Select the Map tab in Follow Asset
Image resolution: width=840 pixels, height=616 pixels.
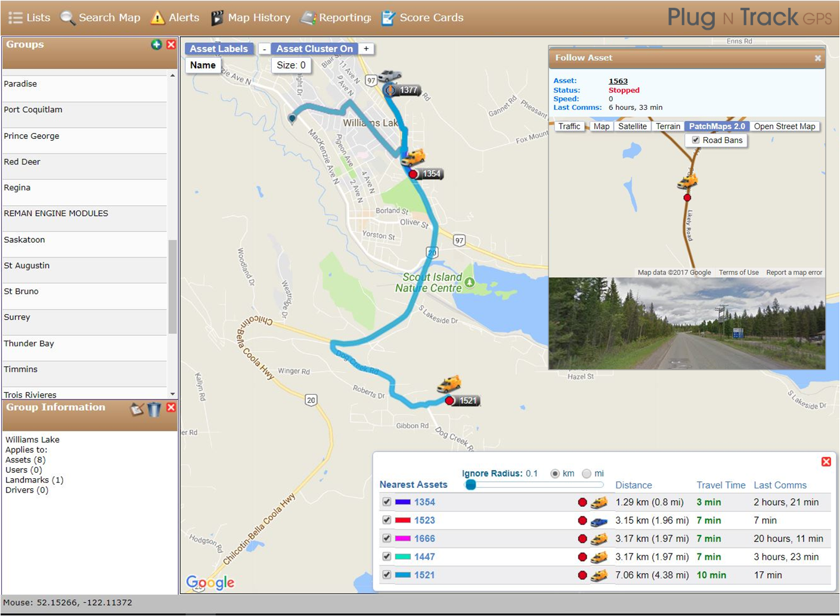coord(602,126)
